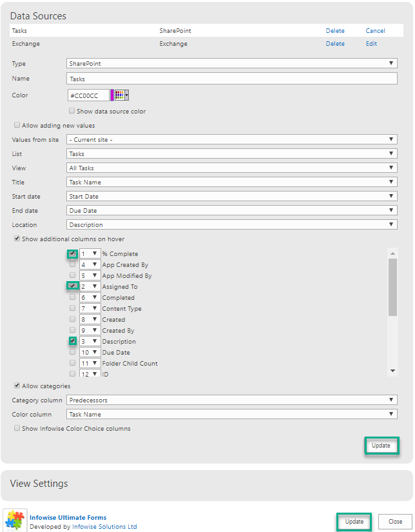The height and width of the screenshot is (532, 415).
Task: Open the Category column dropdown
Action: tap(232, 400)
